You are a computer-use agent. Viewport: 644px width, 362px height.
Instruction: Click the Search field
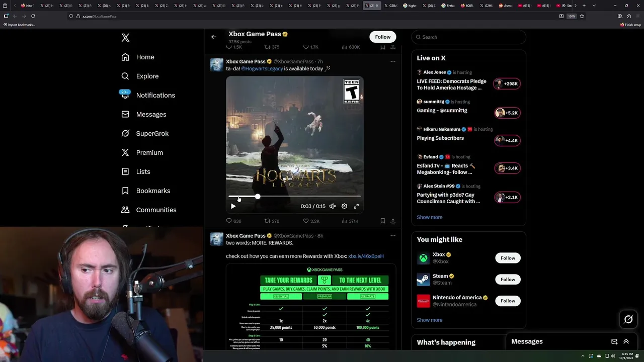pyautogui.click(x=468, y=37)
